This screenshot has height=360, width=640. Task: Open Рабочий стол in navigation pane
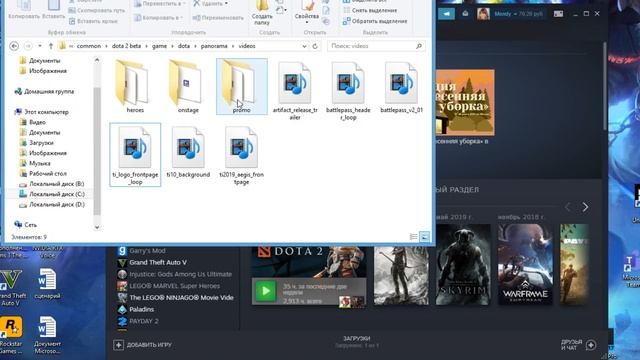[43, 173]
